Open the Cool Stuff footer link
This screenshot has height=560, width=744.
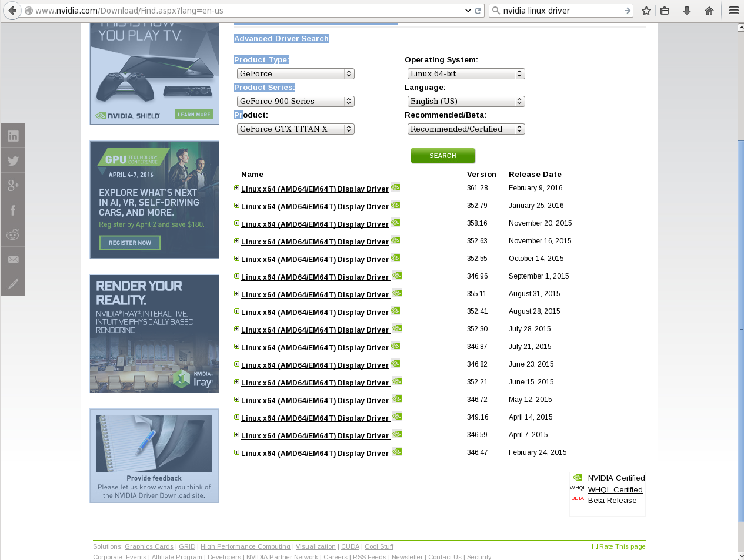pos(379,546)
